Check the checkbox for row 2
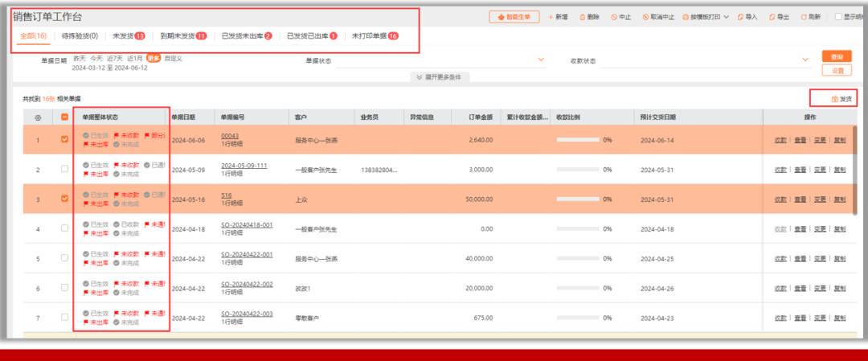The height and width of the screenshot is (361, 868). [65, 170]
